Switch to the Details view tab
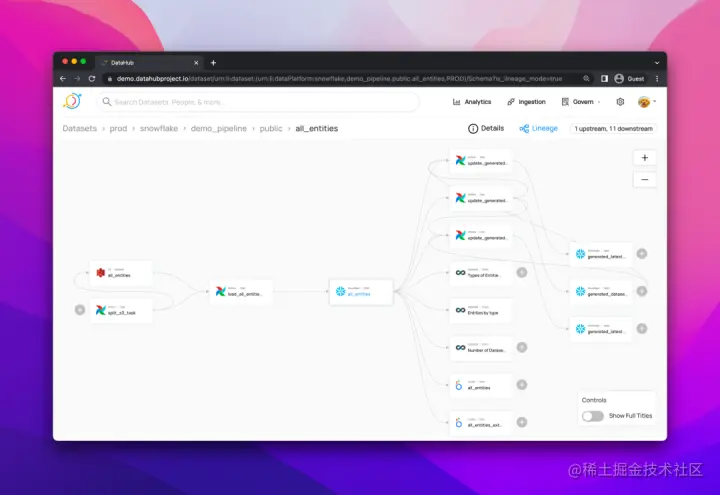Image resolution: width=720 pixels, height=495 pixels. pyautogui.click(x=486, y=129)
